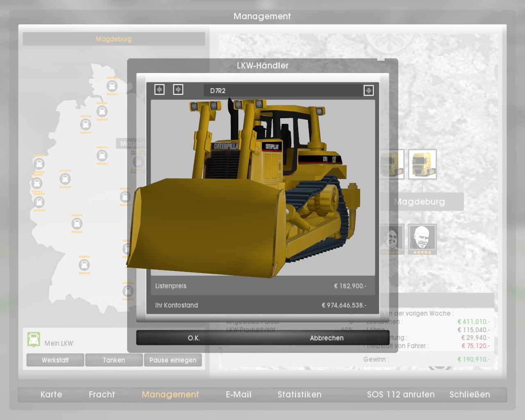Click the Ihr Kontostand label
The width and height of the screenshot is (525, 420).
176,305
